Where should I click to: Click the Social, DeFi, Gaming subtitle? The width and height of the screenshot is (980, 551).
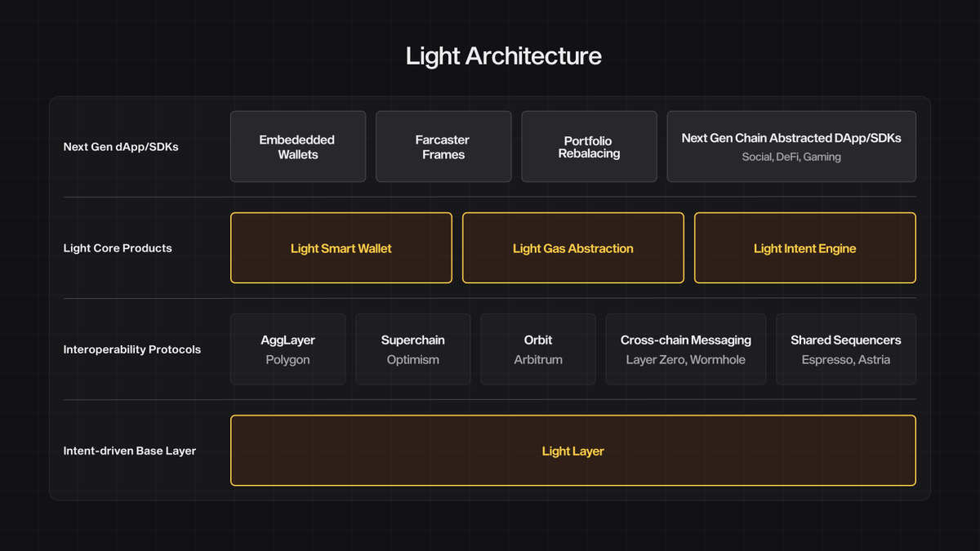point(791,157)
